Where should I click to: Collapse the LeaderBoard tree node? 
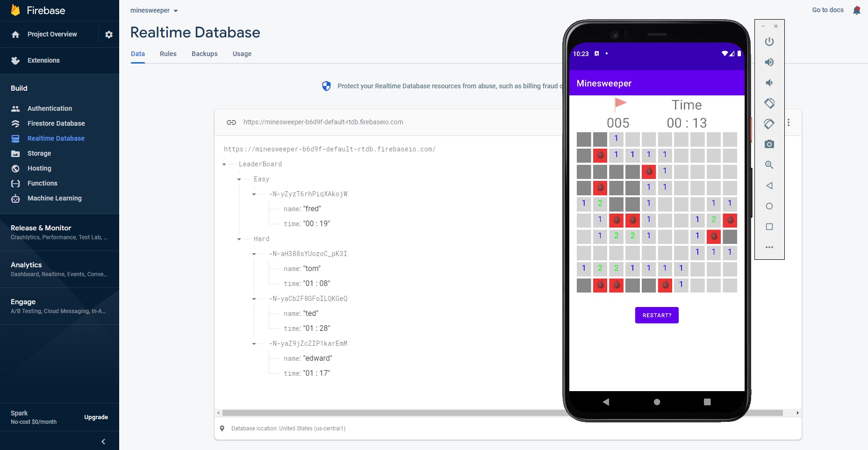click(224, 164)
